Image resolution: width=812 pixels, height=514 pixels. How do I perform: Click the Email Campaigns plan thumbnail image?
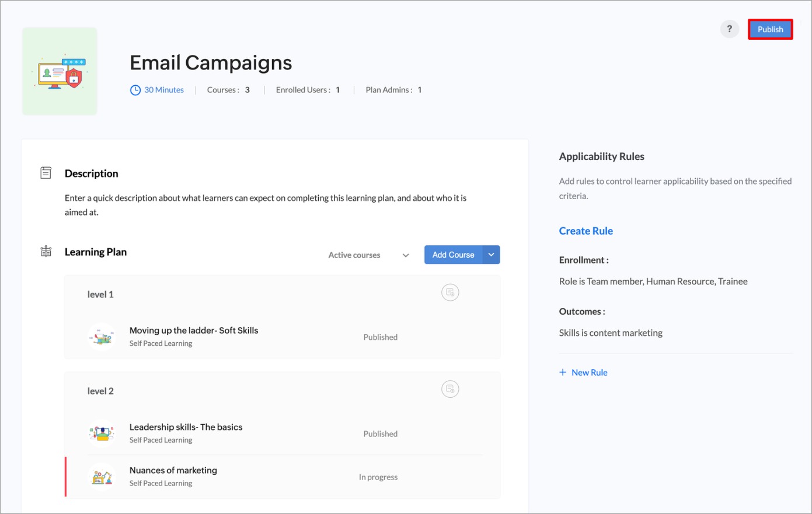click(x=60, y=71)
